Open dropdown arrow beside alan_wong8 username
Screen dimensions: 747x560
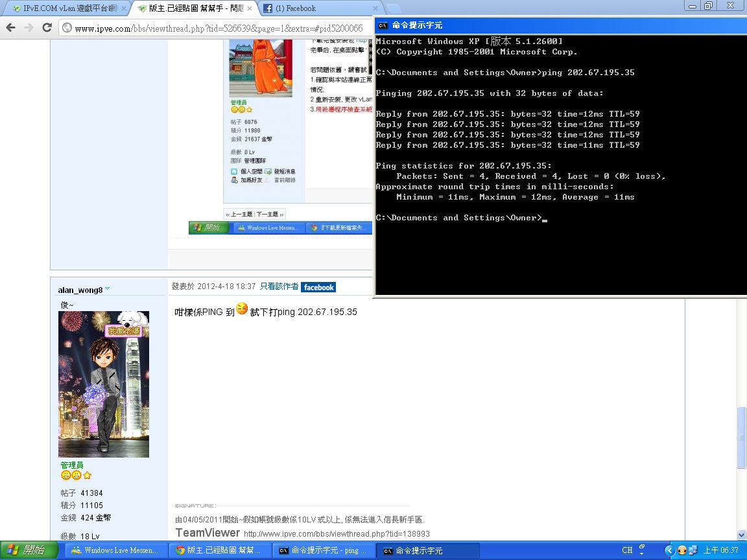(x=108, y=289)
